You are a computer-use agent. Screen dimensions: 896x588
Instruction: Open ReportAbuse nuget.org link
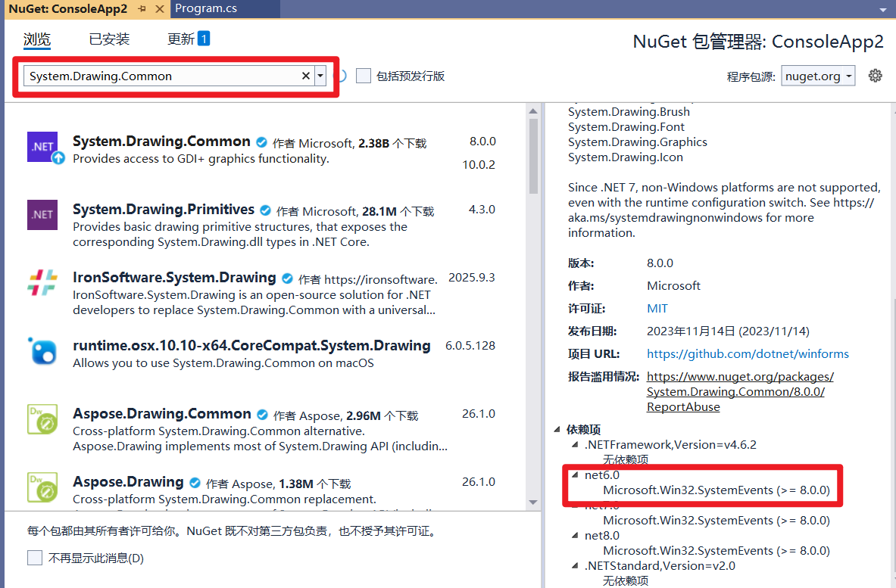(740, 391)
